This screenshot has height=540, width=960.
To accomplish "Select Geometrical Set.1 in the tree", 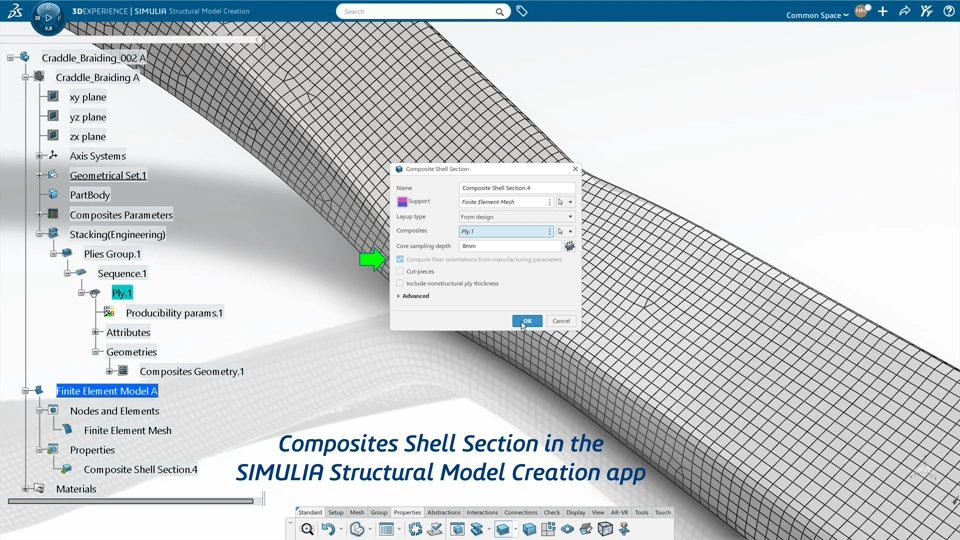I will pyautogui.click(x=108, y=175).
